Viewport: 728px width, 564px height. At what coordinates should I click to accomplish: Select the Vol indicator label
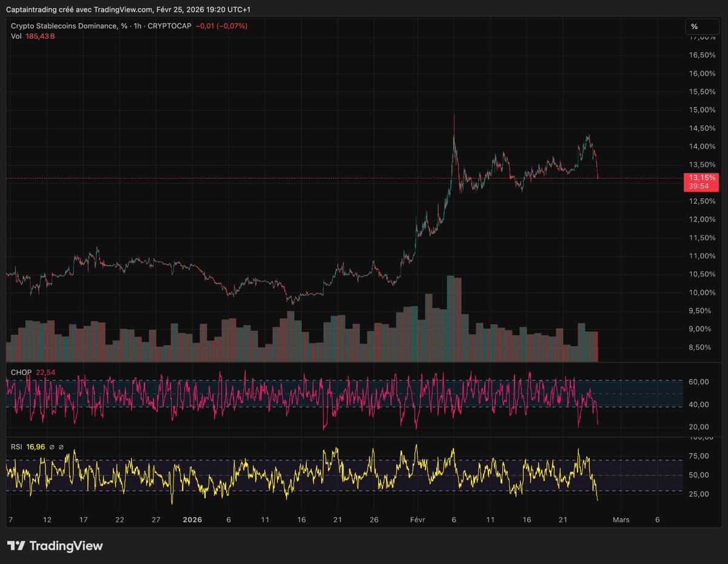point(16,36)
